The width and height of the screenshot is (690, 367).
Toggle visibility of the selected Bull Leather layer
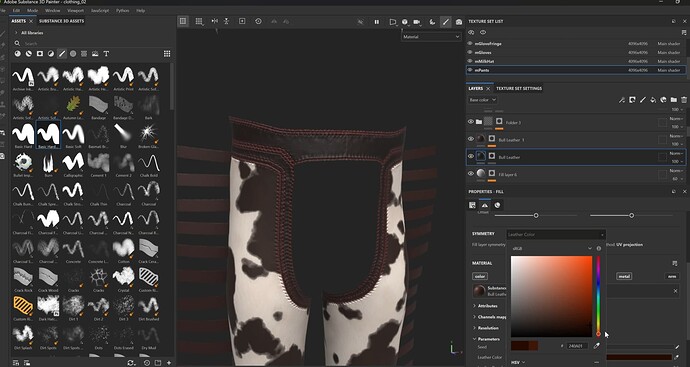click(x=470, y=156)
